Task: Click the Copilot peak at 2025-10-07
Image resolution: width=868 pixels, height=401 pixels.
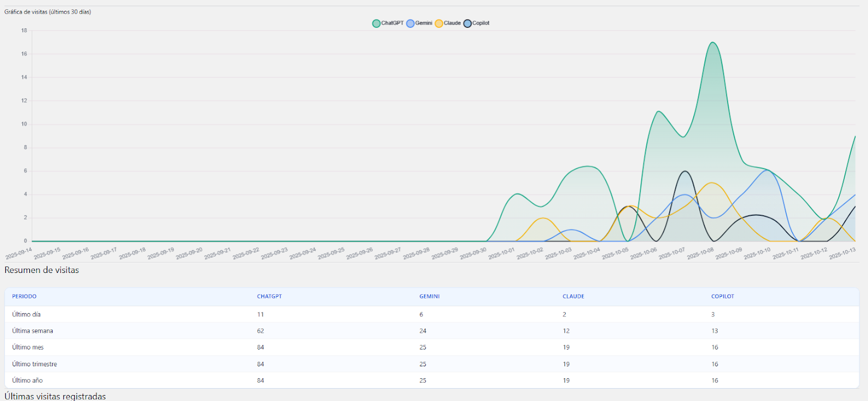Action: point(685,171)
